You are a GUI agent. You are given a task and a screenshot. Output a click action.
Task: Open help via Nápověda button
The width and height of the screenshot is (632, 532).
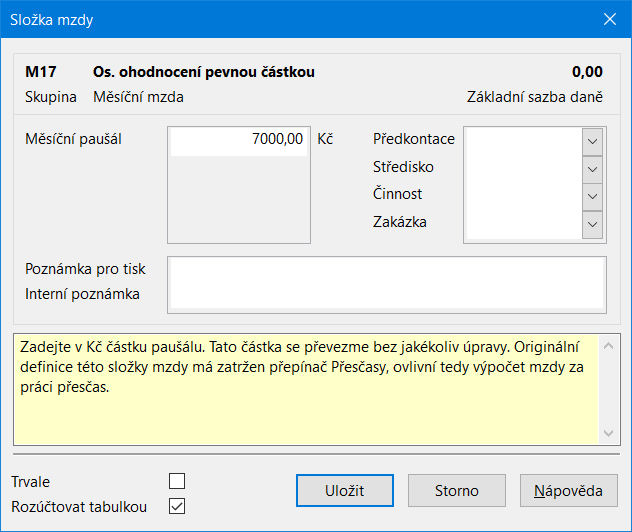pyautogui.click(x=569, y=490)
